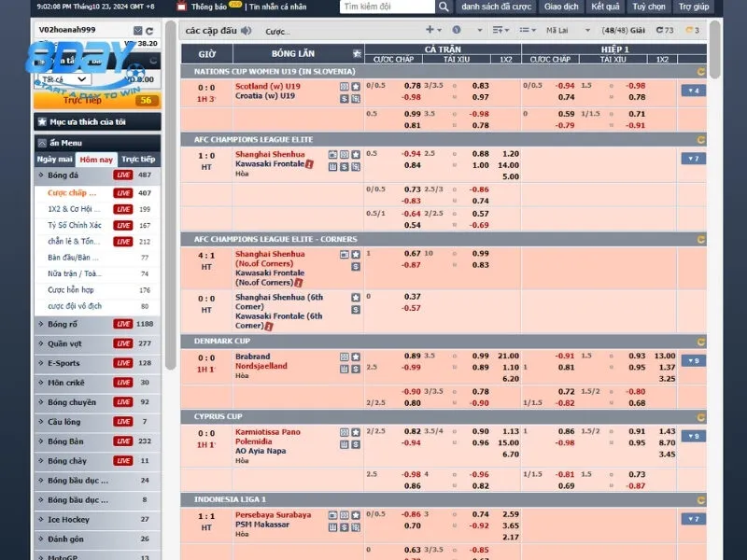Expand more bets for Brabrand match (▼9)
The image size is (747, 560).
pyautogui.click(x=693, y=360)
